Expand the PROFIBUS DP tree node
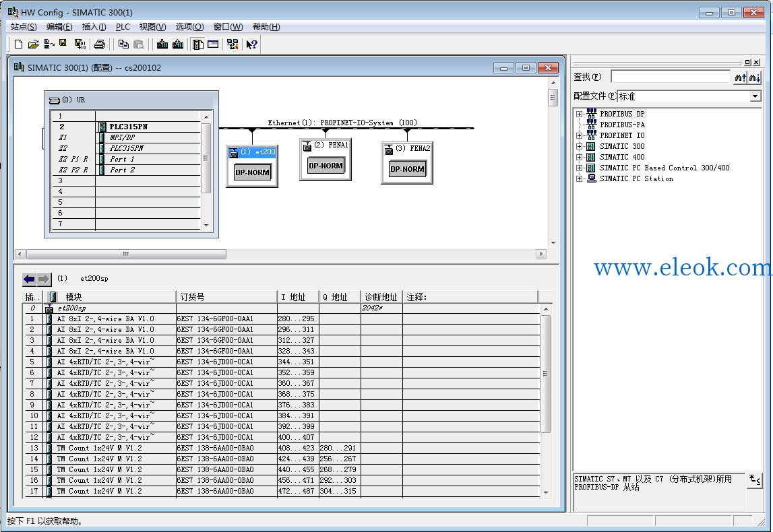This screenshot has height=532, width=773. click(x=580, y=114)
